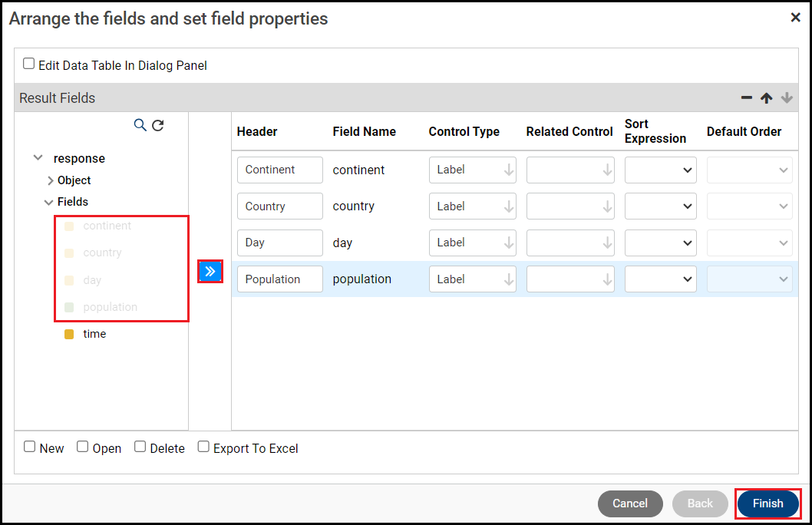Click the Cancel button

pos(630,504)
